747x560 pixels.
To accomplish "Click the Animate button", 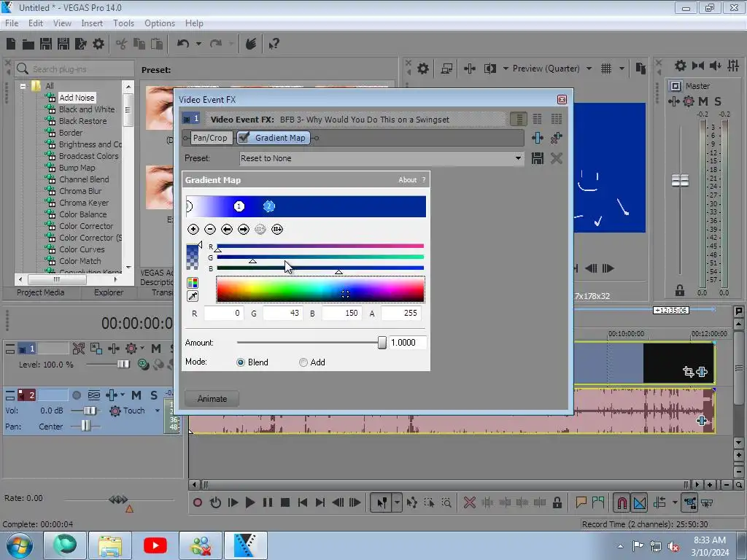I will pyautogui.click(x=212, y=399).
